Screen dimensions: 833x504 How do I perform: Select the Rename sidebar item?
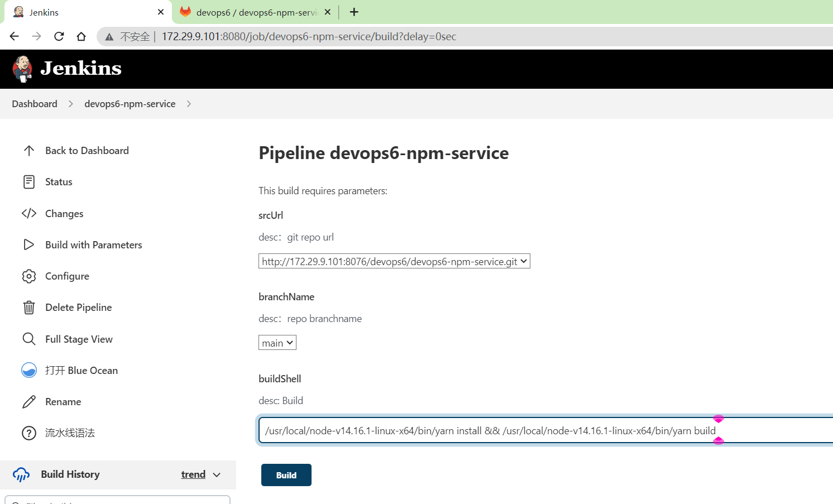63,402
